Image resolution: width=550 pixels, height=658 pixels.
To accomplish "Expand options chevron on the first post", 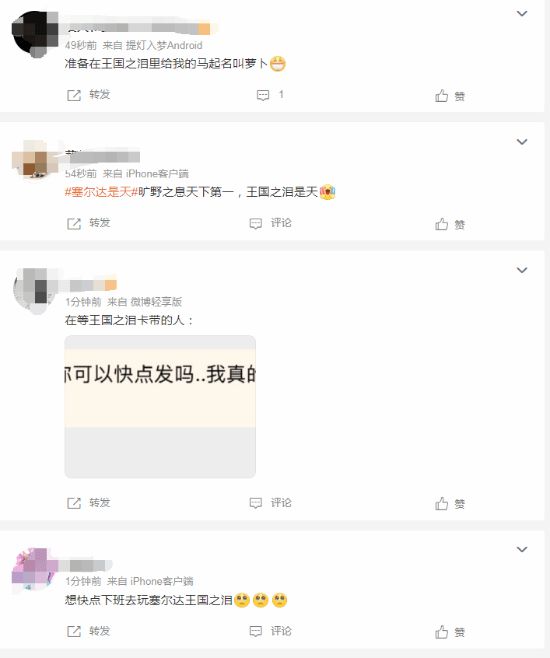I will (522, 13).
